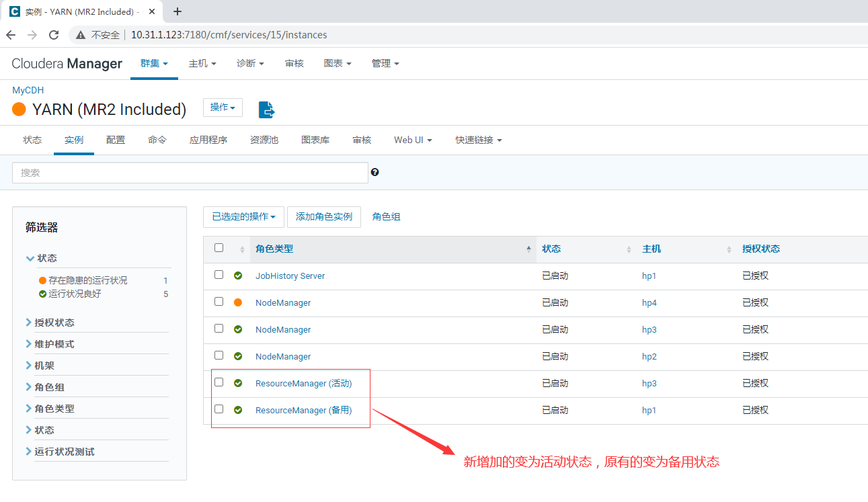
Task: Expand the 授权状态 filter
Action: pyautogui.click(x=50, y=323)
